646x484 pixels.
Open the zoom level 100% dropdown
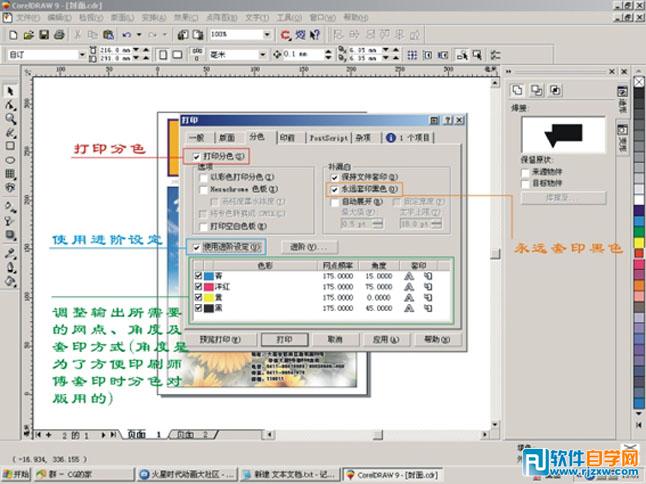pyautogui.click(x=267, y=35)
